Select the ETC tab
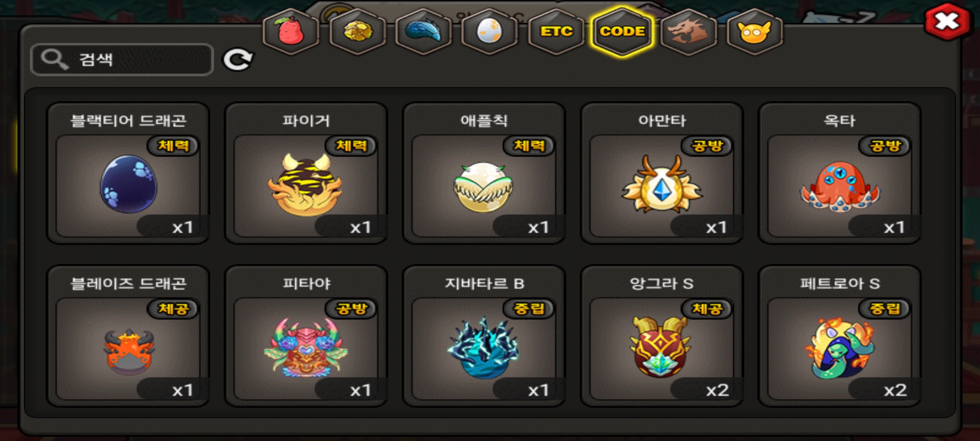Viewport: 980px width, 441px height. pos(556,31)
